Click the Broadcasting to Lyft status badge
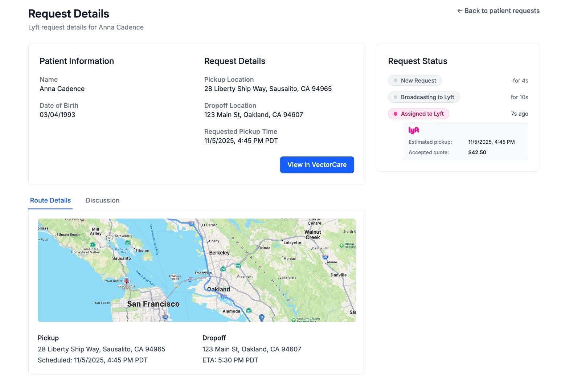561x392 pixels. pos(423,97)
